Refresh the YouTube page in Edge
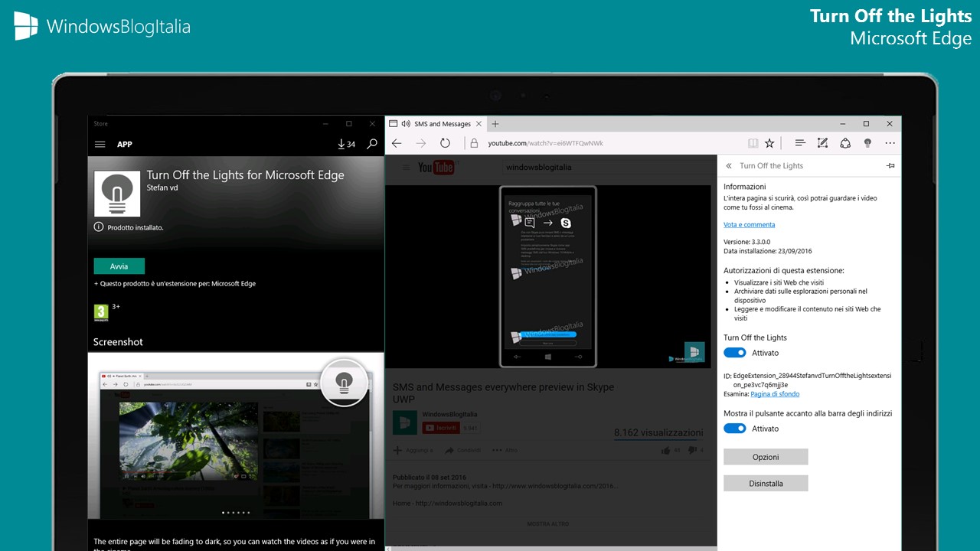Viewport: 980px width, 551px height. pos(445,143)
